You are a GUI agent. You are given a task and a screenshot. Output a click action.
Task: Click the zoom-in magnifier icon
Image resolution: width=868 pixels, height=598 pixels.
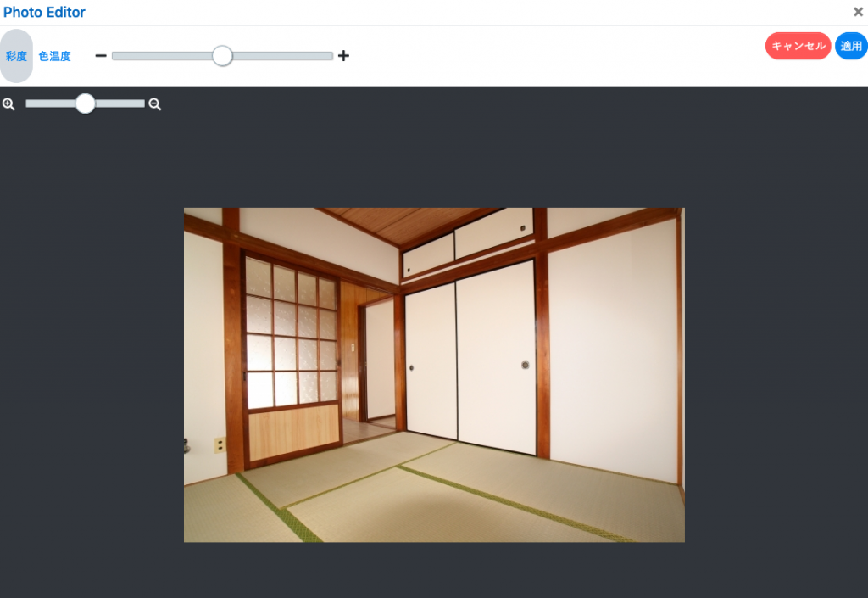point(8,104)
